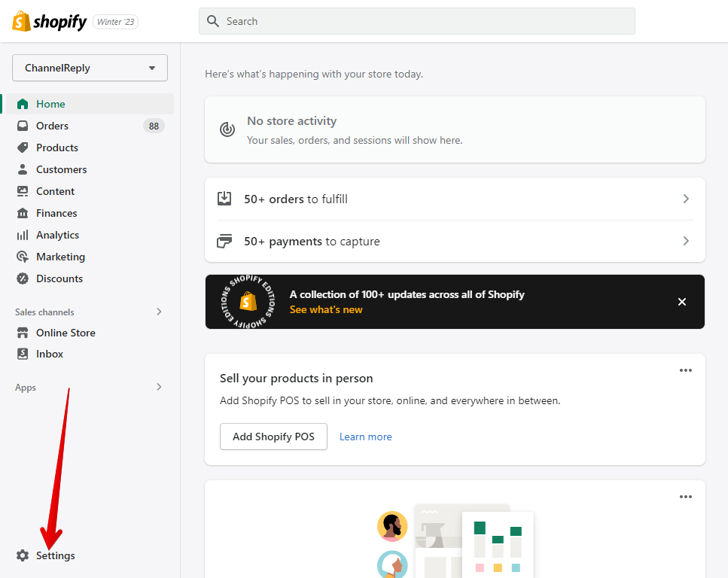
Task: Click the 88 orders count badge
Action: [154, 126]
